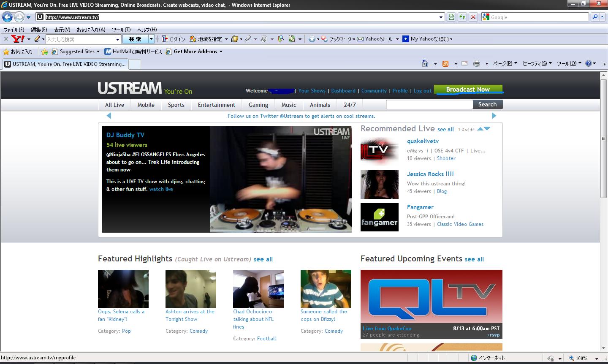Select the All Live category tab
The width and height of the screenshot is (608, 364).
(x=114, y=105)
